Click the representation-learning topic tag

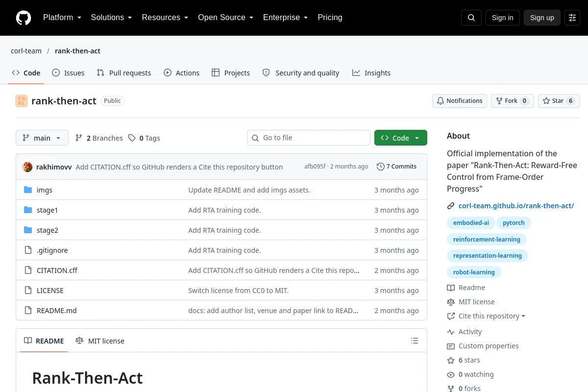click(488, 255)
